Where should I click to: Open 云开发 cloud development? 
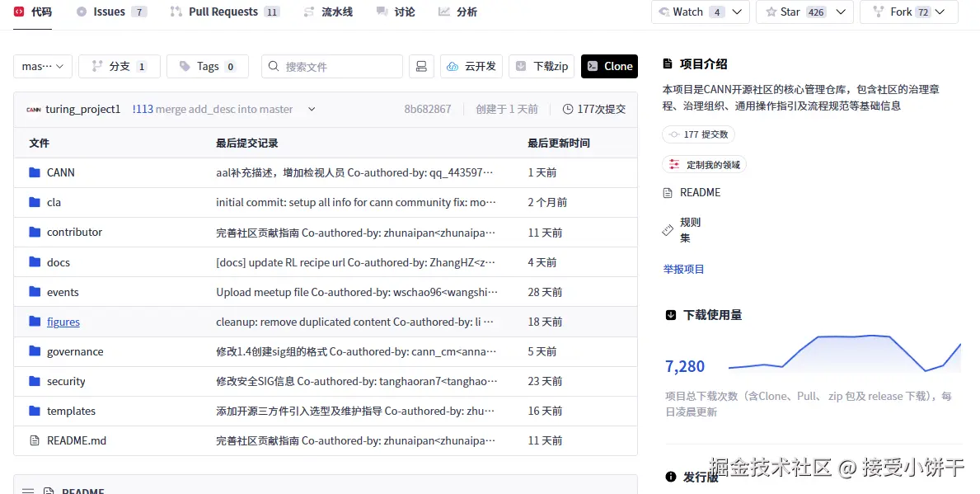click(472, 66)
